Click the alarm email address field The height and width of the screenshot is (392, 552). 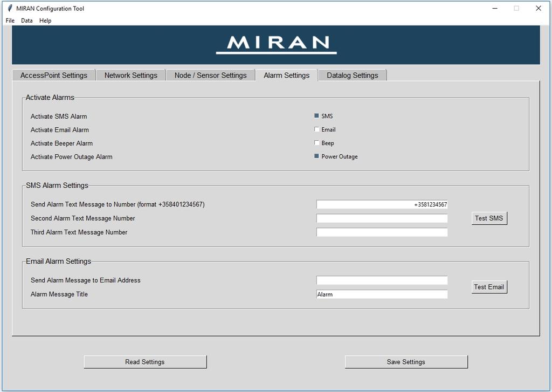pos(382,280)
